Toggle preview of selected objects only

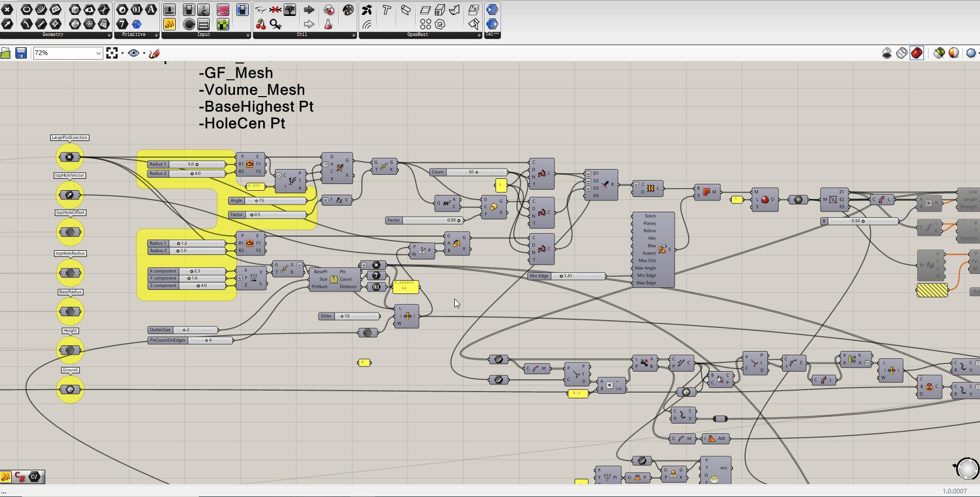939,53
